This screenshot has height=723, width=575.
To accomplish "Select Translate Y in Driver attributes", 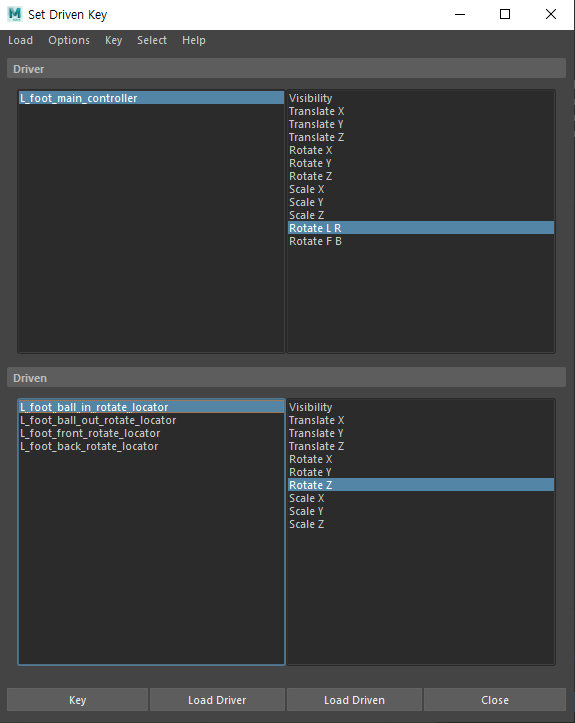I will click(x=421, y=124).
